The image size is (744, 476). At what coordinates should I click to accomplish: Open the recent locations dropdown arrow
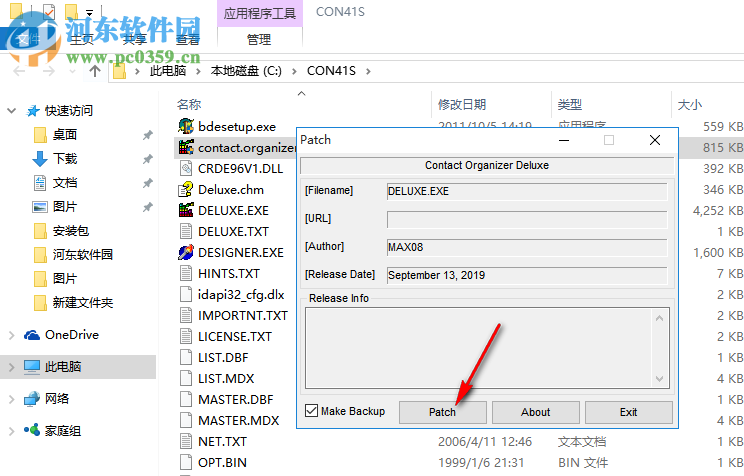[72, 71]
